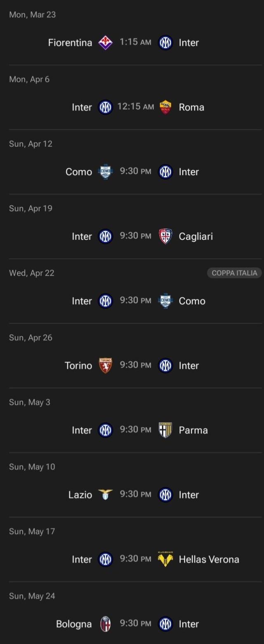The height and width of the screenshot is (644, 264).
Task: Click the Lazio eagle crest
Action: click(x=106, y=494)
